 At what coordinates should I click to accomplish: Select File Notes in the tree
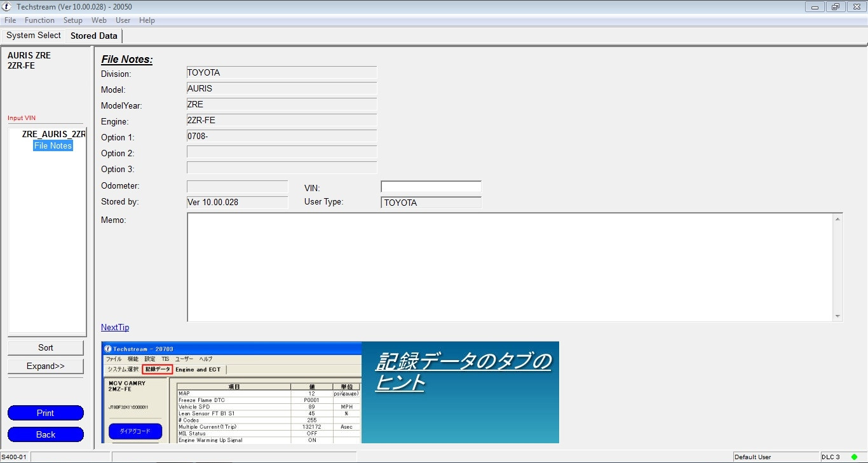[x=53, y=145]
